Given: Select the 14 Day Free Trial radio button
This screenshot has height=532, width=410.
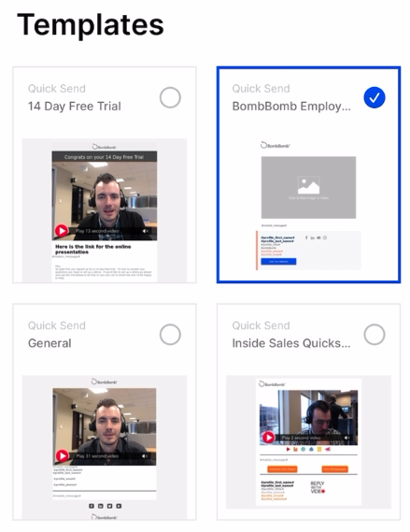Looking at the screenshot, I should (170, 98).
